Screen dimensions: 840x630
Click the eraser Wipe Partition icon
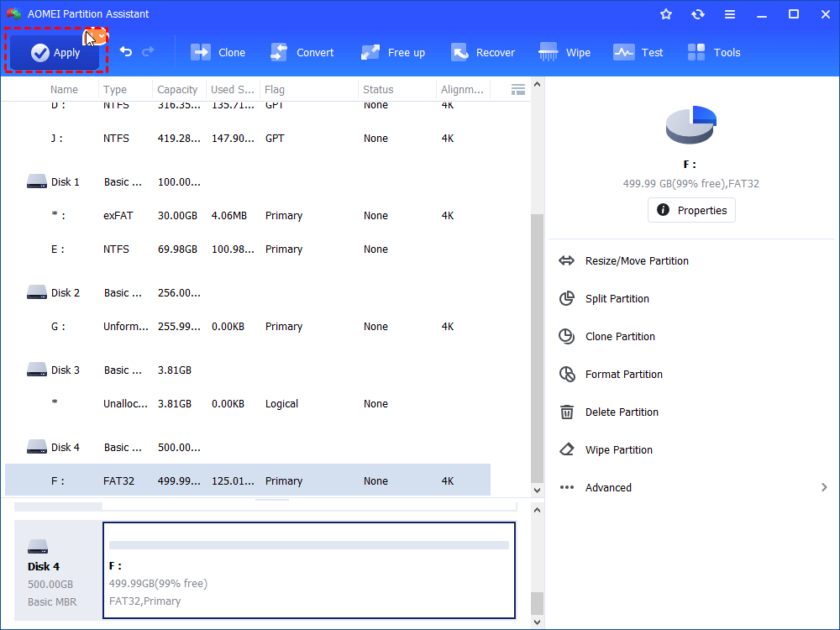coord(567,449)
